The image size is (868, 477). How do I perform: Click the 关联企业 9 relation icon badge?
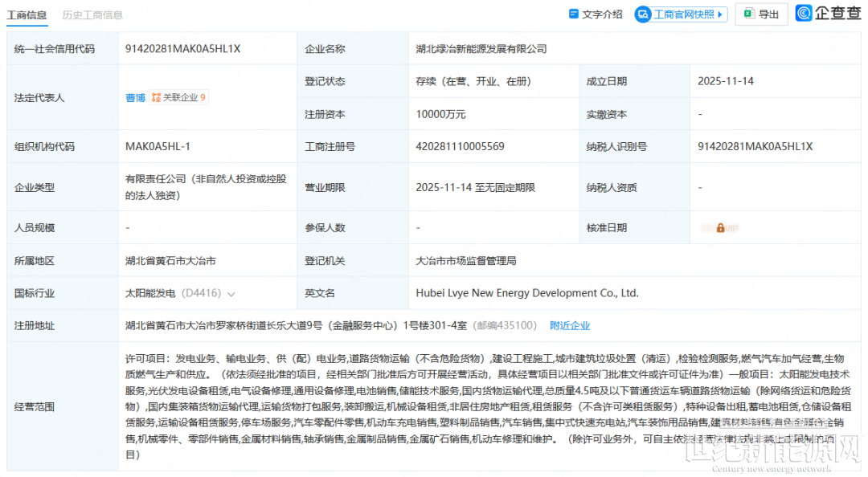point(178,98)
